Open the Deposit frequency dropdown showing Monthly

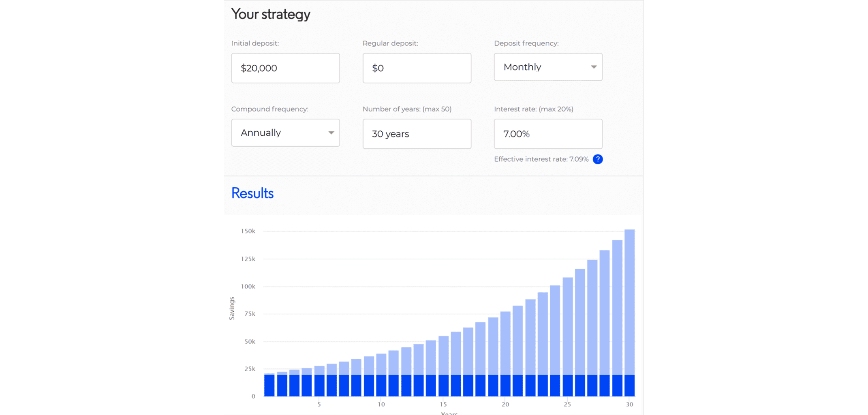(x=548, y=67)
